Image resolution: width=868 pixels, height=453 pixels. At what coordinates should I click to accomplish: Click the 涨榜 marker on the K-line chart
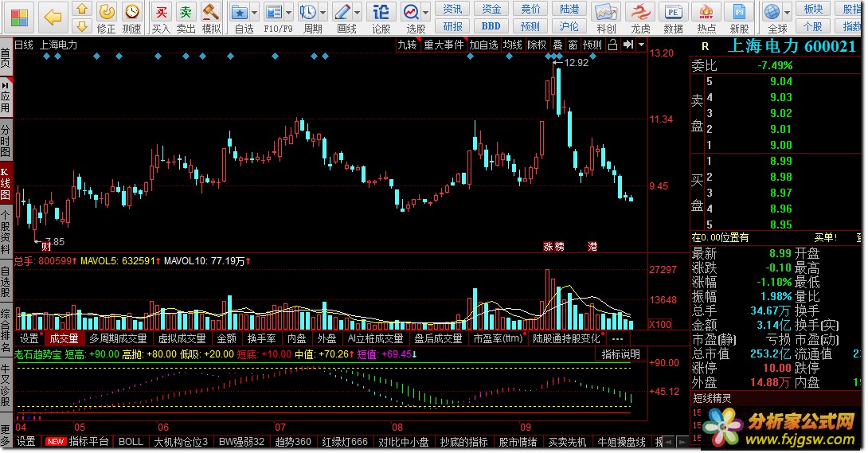point(553,247)
